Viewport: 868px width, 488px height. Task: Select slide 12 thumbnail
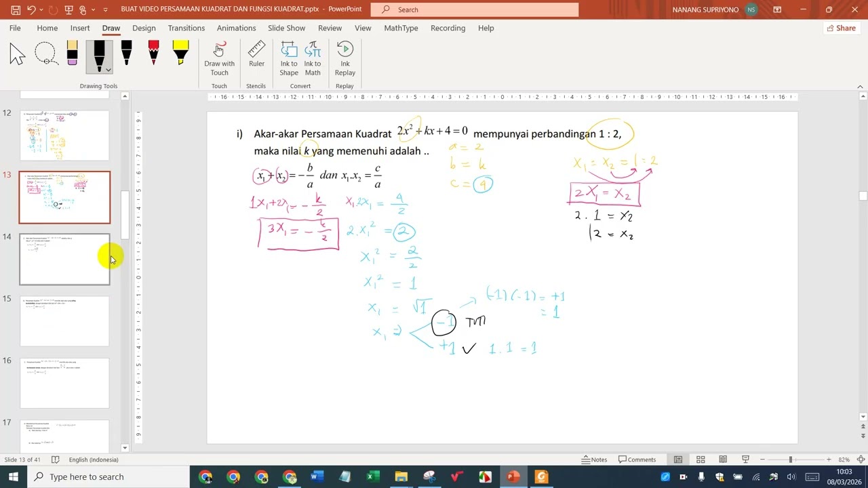coord(64,136)
